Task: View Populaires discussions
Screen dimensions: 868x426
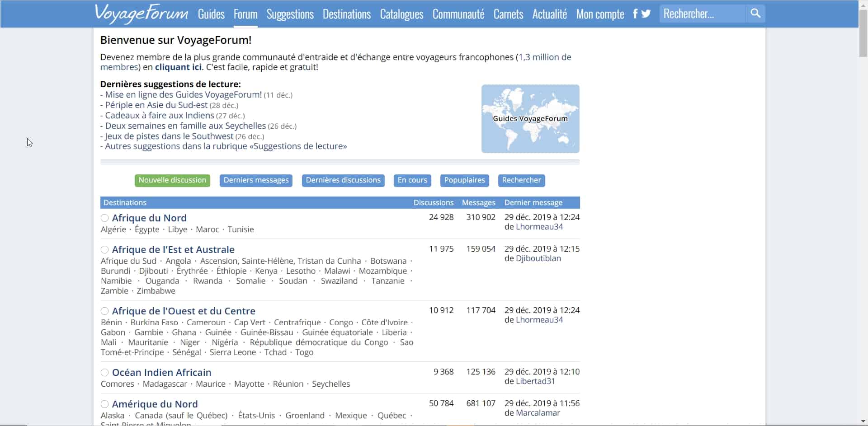Action: [464, 180]
